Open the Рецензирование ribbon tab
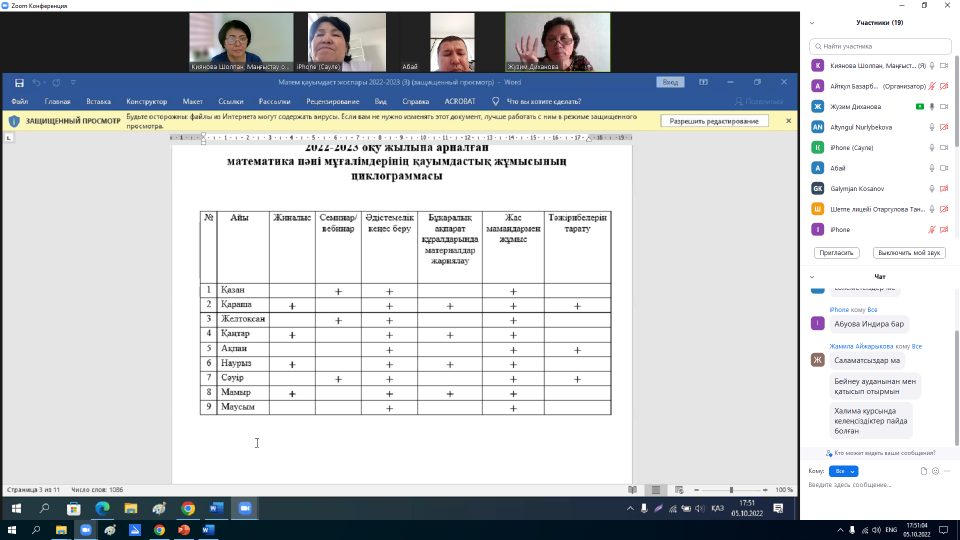Image resolution: width=960 pixels, height=540 pixels. 333,101
